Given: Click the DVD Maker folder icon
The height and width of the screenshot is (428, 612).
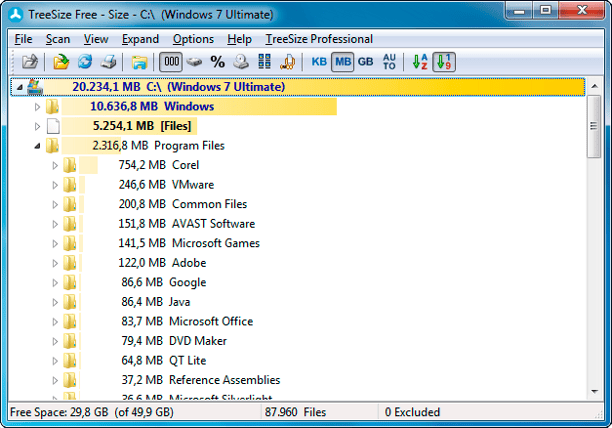Looking at the screenshot, I should point(70,341).
